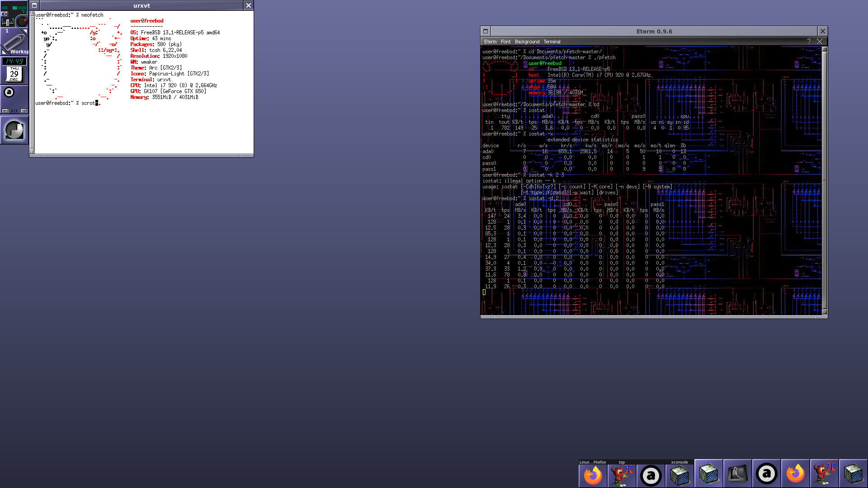Click the 'cd Documents/pfetch-master/' command line
This screenshot has height=488, width=868.
[542, 52]
